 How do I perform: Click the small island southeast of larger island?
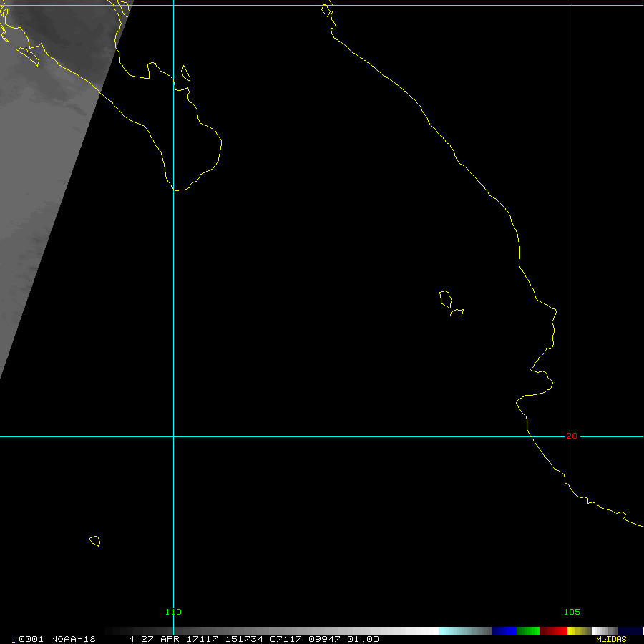pos(457,313)
